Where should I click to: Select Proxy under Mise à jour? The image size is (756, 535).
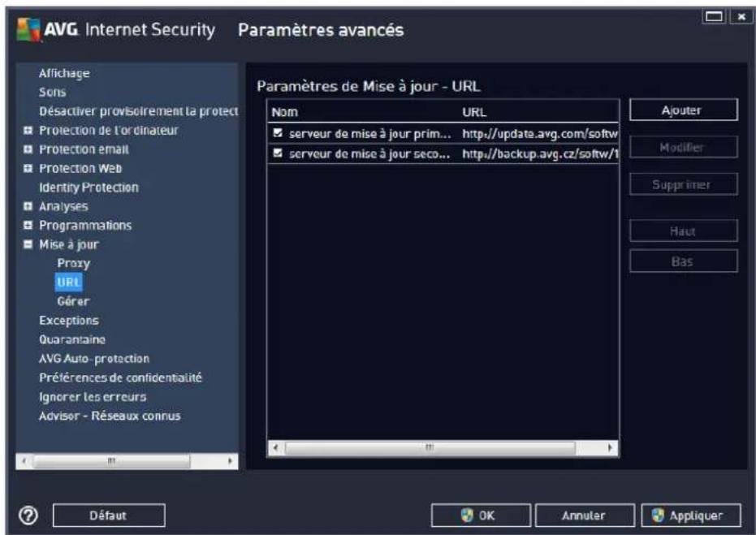click(73, 263)
